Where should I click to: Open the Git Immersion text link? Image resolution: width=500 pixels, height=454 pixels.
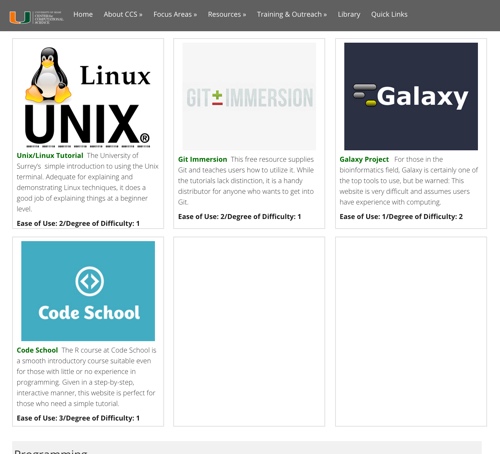pos(202,159)
